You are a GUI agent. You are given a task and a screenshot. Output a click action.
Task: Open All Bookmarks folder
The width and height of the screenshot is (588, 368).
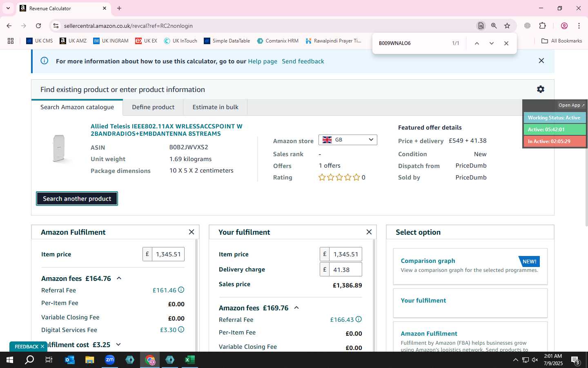coord(561,41)
